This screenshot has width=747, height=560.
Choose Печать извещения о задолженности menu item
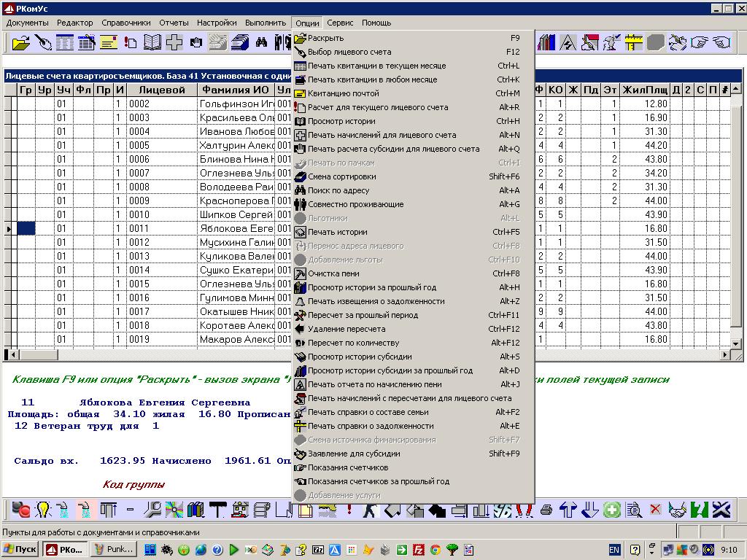376,301
